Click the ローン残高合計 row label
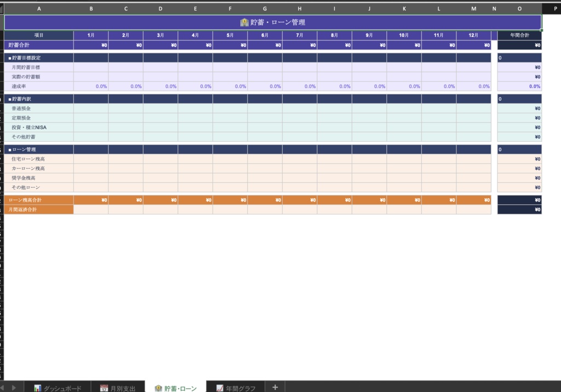The height and width of the screenshot is (392, 561). [39, 200]
